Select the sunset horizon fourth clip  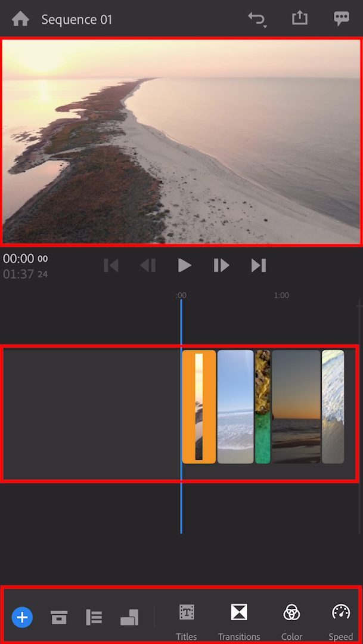[x=296, y=407]
